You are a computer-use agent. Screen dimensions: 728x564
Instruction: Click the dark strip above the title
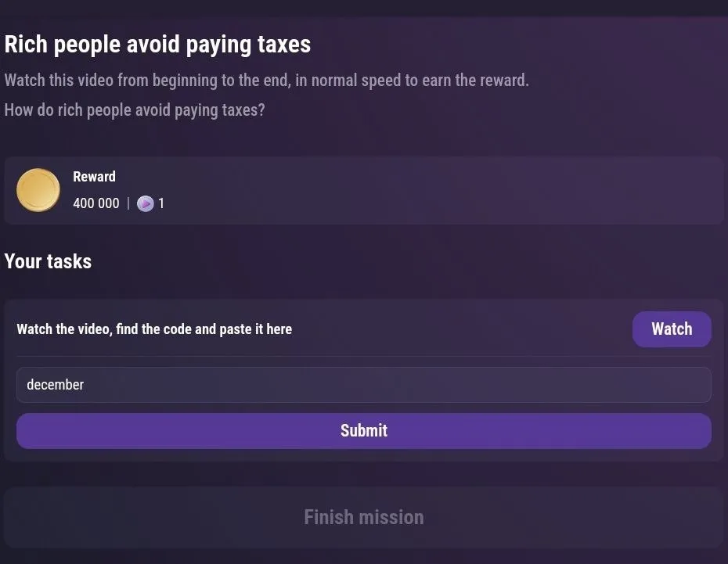(x=363, y=7)
